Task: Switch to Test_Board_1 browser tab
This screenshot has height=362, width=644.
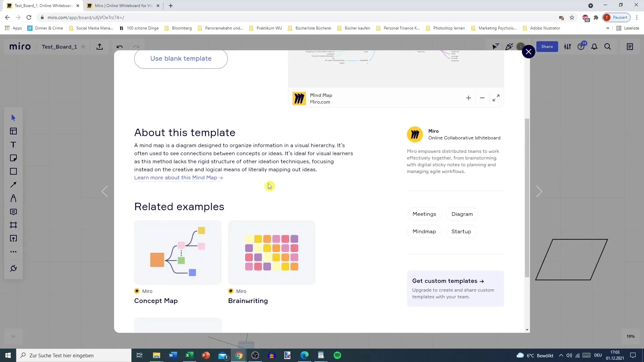Action: (43, 6)
